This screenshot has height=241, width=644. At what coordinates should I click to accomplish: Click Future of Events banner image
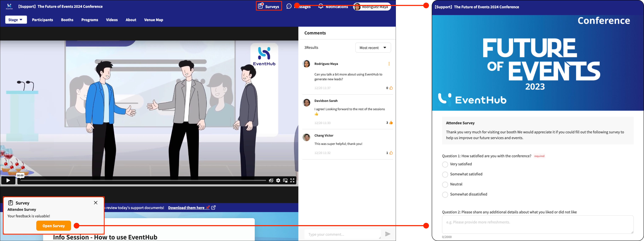(x=537, y=63)
